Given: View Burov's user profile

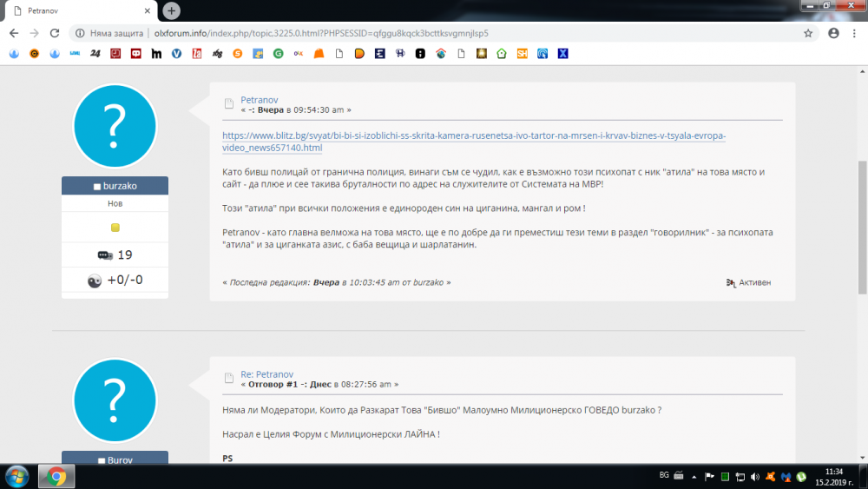Looking at the screenshot, I should click(120, 460).
